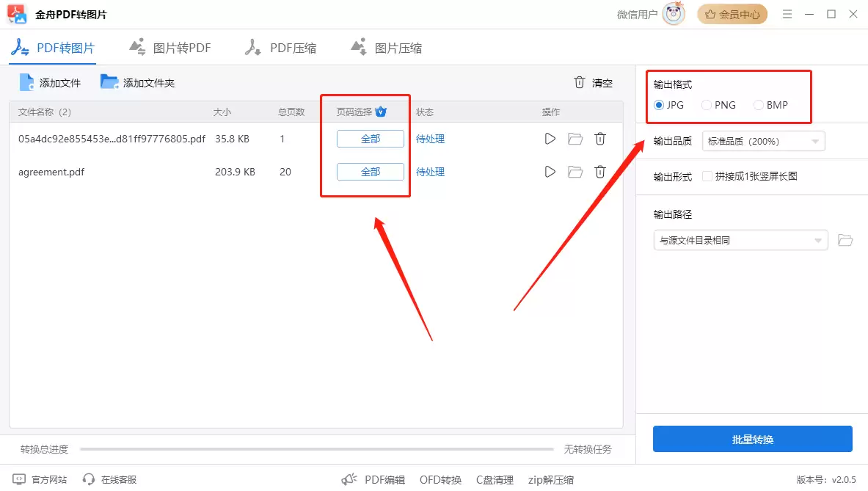
Task: Click the hamburger menu icon top right
Action: [787, 13]
